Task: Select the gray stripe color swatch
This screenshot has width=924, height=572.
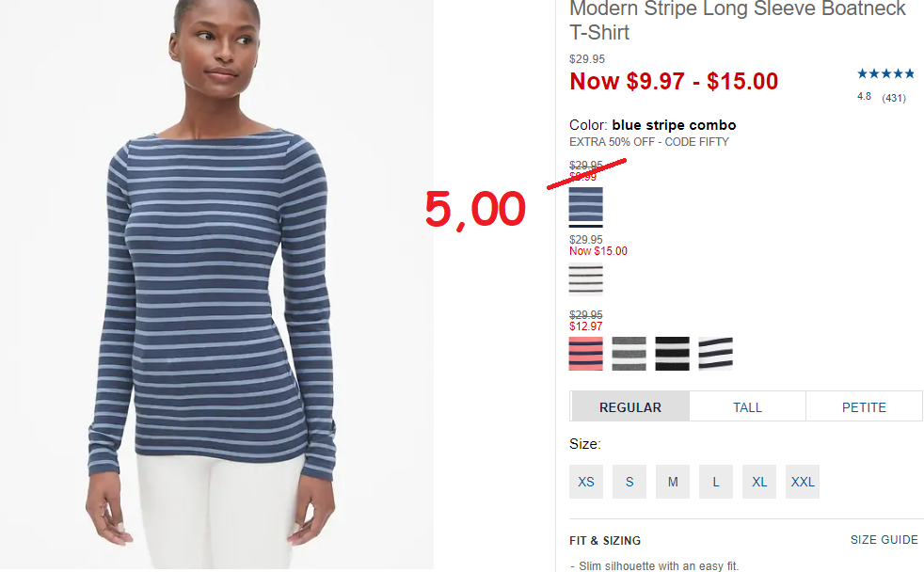Action: 629,354
